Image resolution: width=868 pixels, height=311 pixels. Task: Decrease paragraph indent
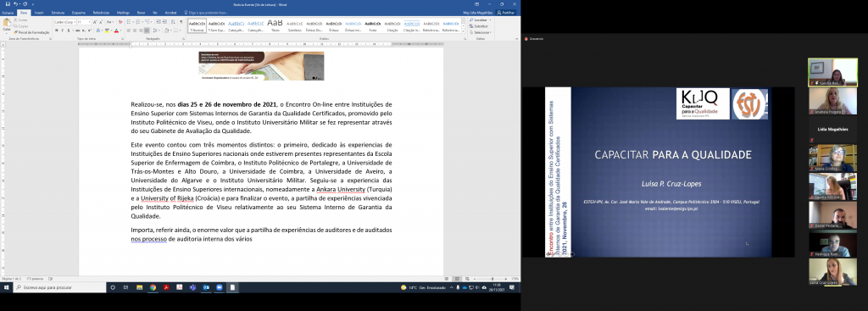(x=159, y=22)
